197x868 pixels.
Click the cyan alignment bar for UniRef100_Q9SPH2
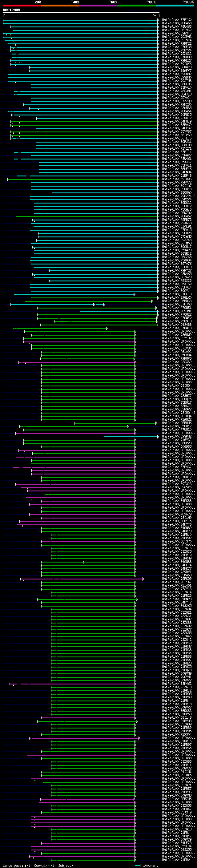click(x=131, y=437)
